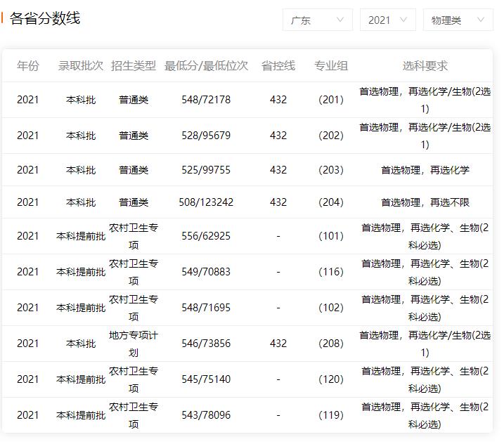
Task: Select major group (202) cell
Action: [x=331, y=136]
